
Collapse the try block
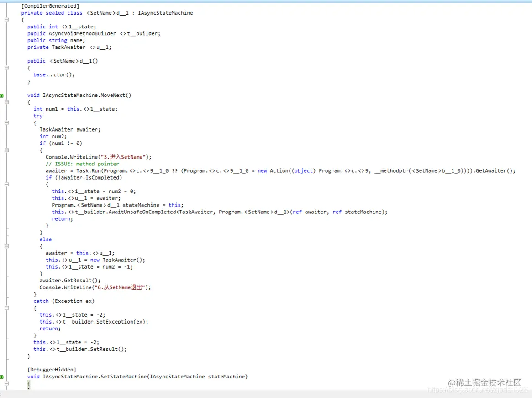coord(6,123)
